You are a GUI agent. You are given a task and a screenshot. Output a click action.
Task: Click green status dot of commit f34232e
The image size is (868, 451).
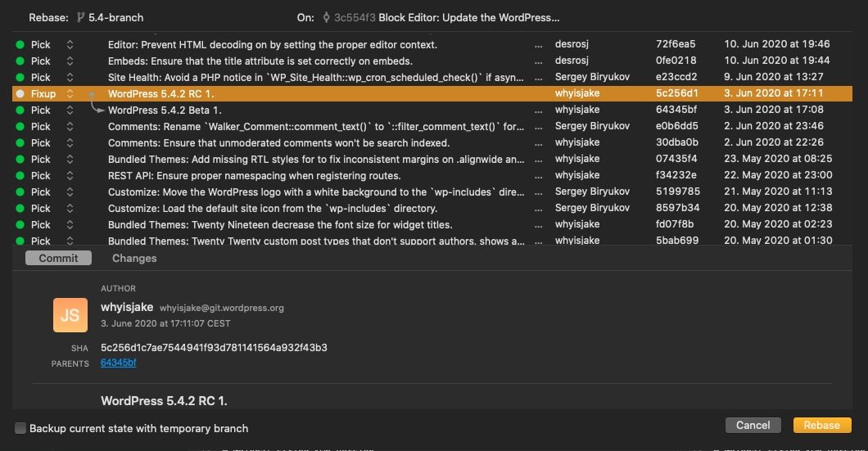pyautogui.click(x=20, y=175)
